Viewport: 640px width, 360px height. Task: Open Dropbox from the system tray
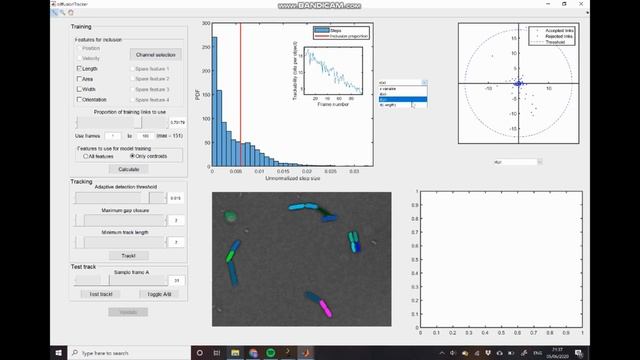pyautogui.click(x=488, y=353)
